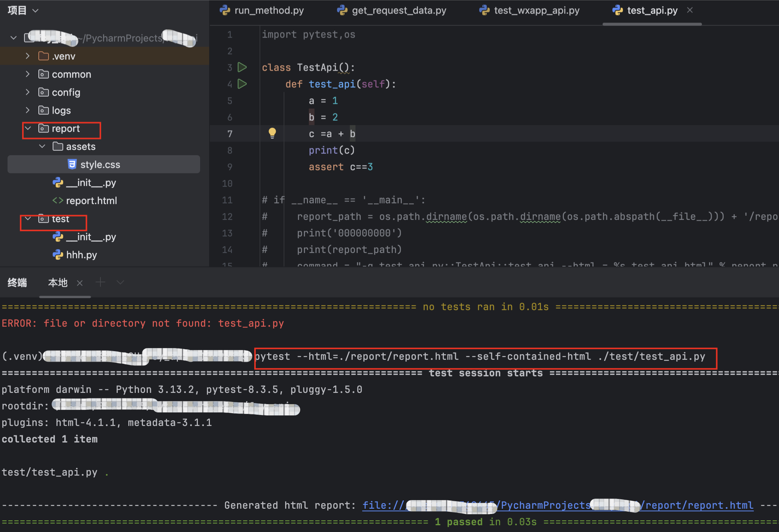
Task: Open terminal options dropdown arrow
Action: [x=120, y=282]
